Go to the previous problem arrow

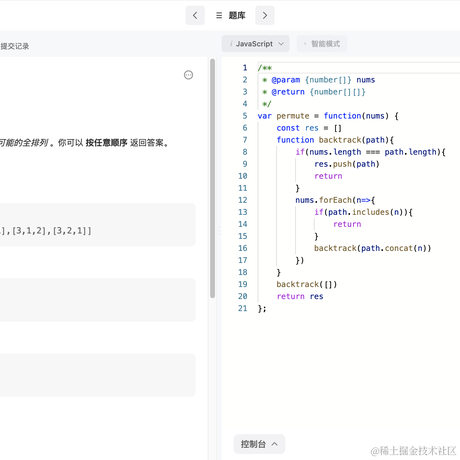[195, 15]
